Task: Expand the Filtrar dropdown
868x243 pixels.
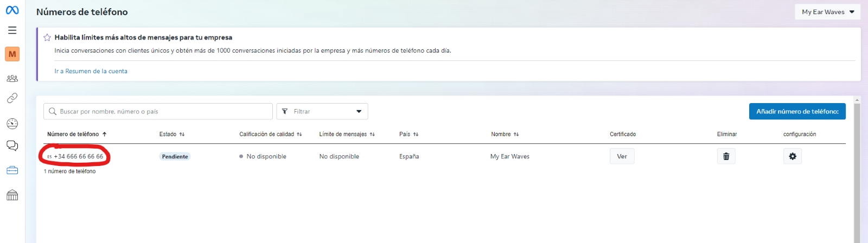Action: pyautogui.click(x=322, y=111)
